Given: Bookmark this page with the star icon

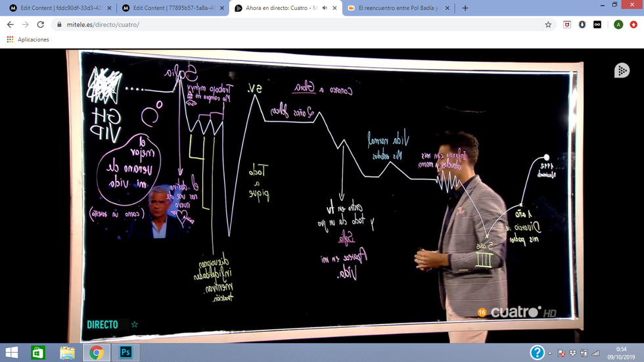Looking at the screenshot, I should (x=548, y=24).
